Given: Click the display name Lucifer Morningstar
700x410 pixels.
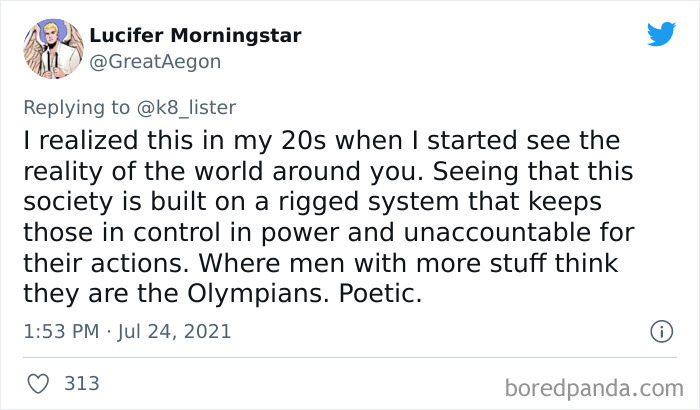Looking at the screenshot, I should [195, 36].
